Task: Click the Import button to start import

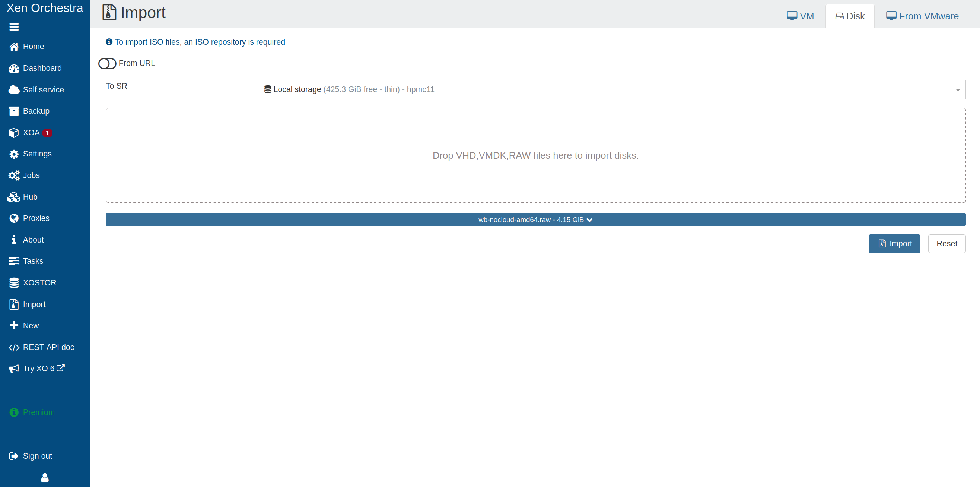Action: pyautogui.click(x=894, y=243)
